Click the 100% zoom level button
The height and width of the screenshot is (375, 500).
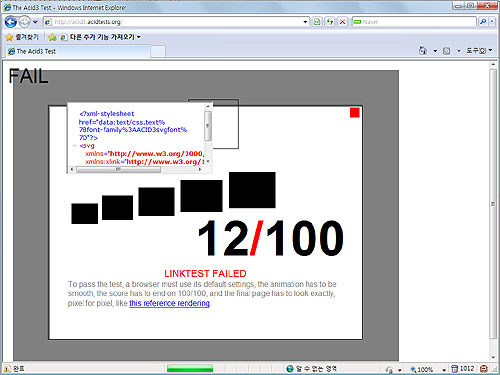click(422, 369)
